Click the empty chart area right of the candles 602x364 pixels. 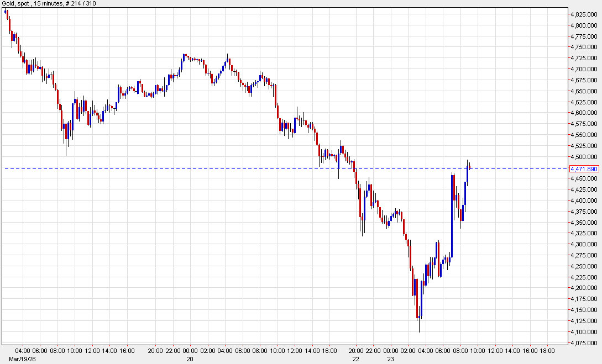point(520,249)
